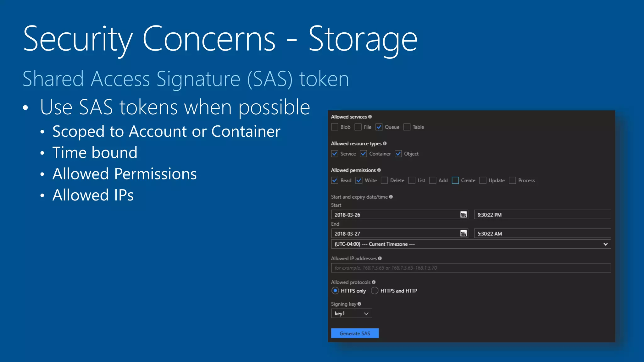Click the Start time field 9:30:22 PM
Screen dimensions: 644x362
tap(542, 215)
